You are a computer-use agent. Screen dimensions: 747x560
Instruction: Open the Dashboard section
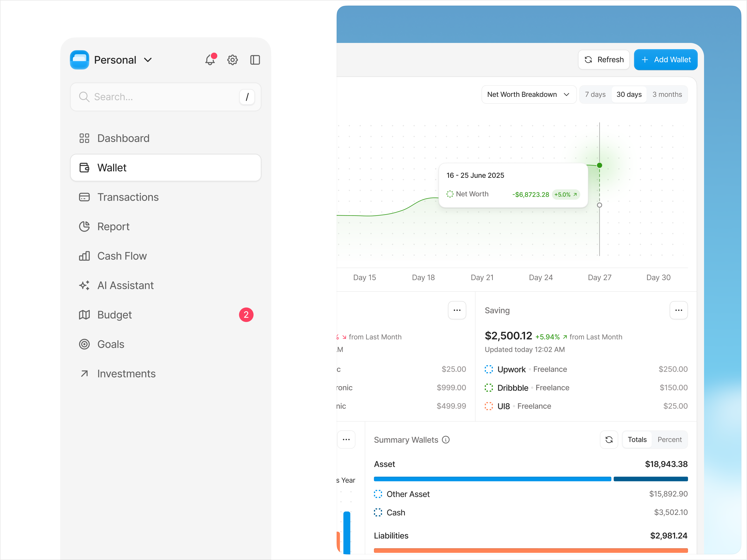tap(123, 138)
